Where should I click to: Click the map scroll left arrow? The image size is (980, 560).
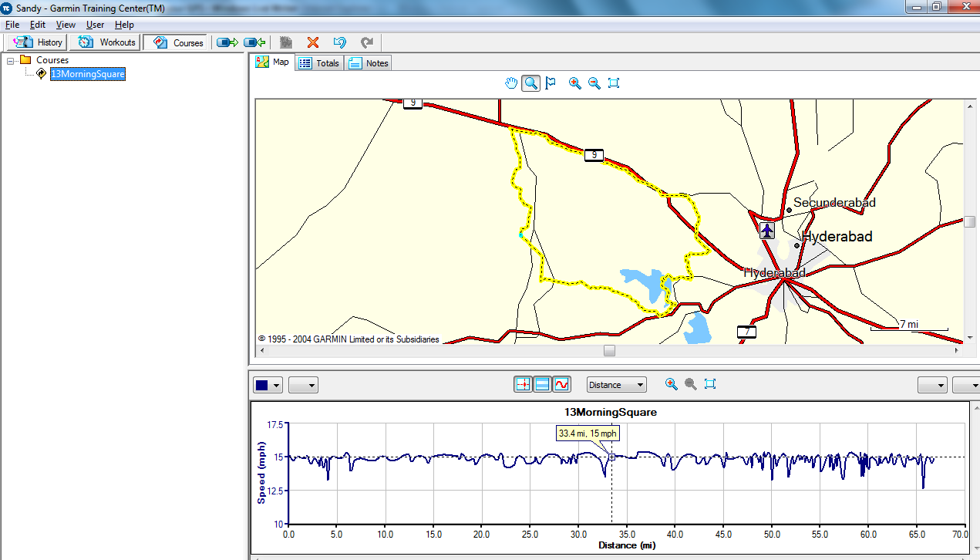point(261,351)
